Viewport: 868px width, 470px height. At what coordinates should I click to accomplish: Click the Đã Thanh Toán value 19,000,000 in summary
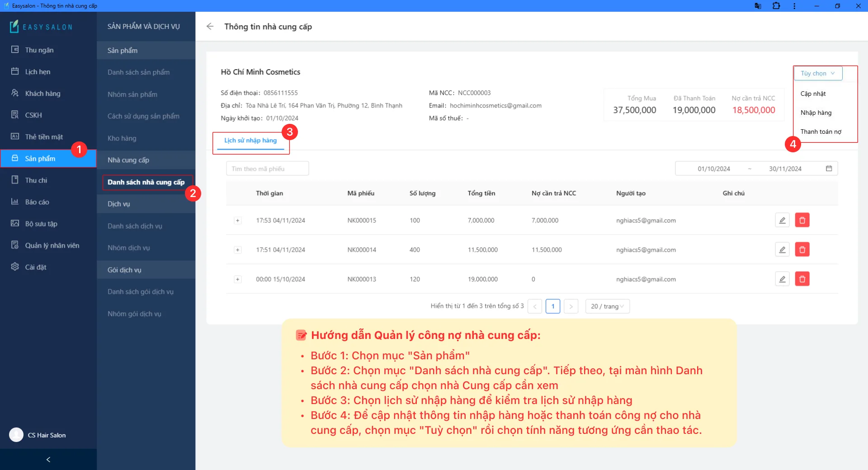(x=694, y=110)
